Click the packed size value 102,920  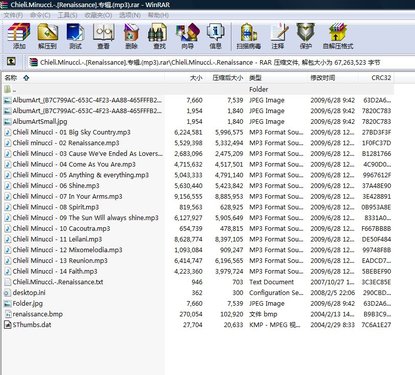232,314
